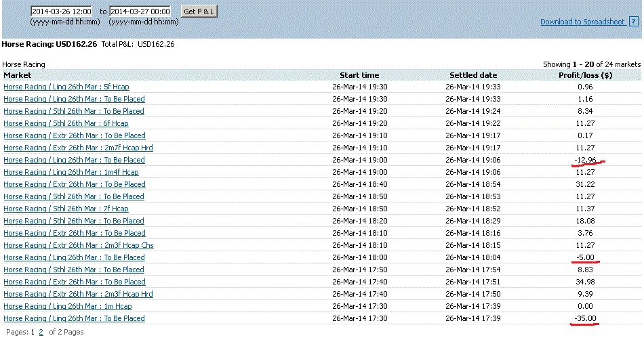This screenshot has width=644, height=342.
Task: Open Extr 26th Mar 2m3f Hcap Hrd market
Action: point(78,294)
